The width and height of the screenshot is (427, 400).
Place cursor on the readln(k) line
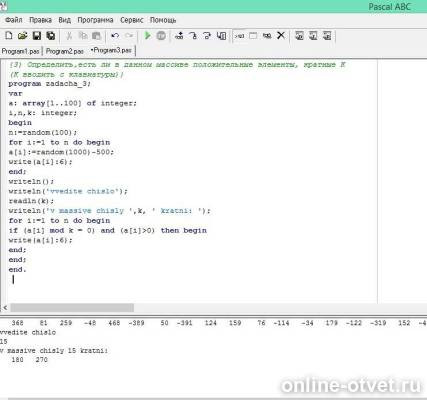point(31,201)
